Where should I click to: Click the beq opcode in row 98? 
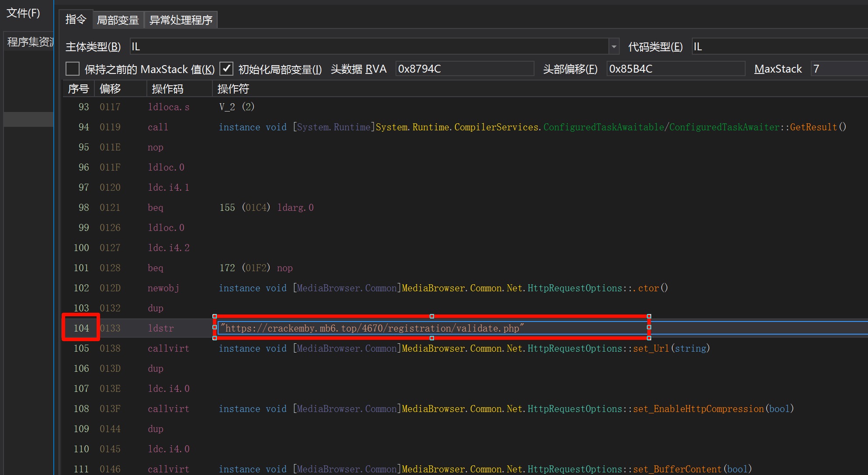pyautogui.click(x=155, y=207)
